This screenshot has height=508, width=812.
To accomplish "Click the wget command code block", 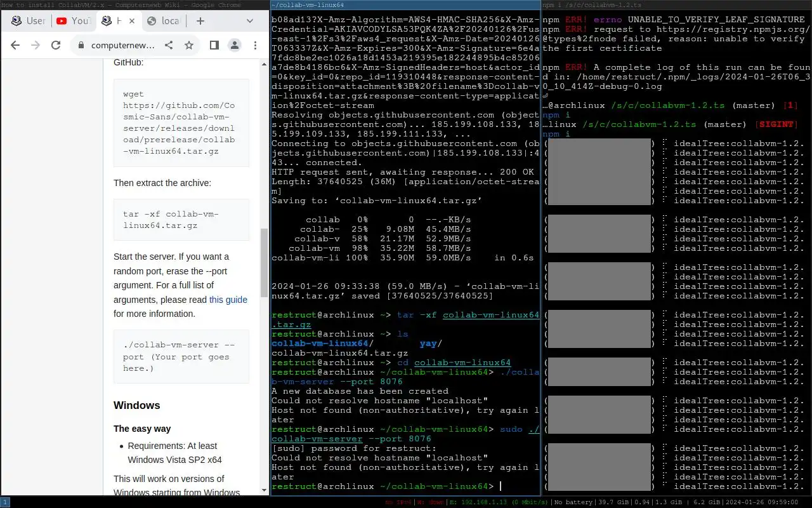I will click(x=181, y=124).
